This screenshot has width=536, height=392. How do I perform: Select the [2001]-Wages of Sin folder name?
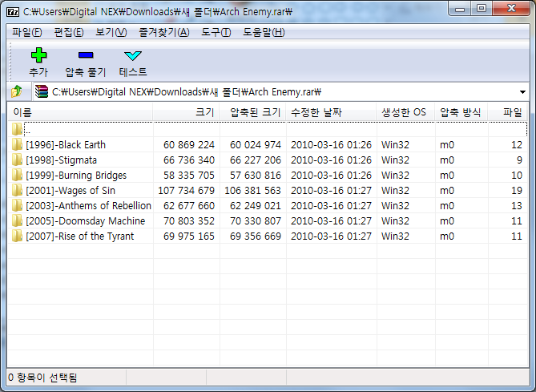click(71, 191)
